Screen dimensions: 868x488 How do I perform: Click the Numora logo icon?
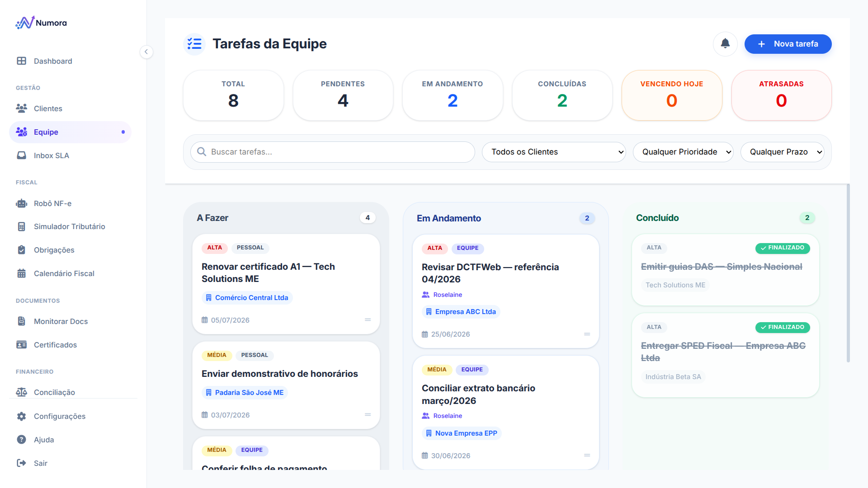(25, 23)
